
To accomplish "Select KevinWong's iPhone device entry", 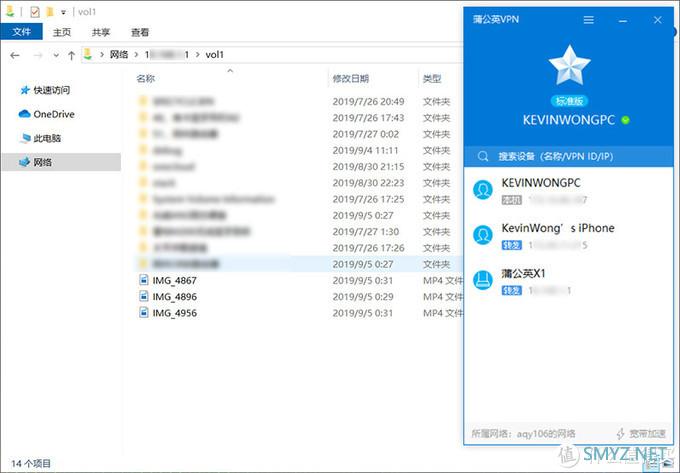I will [569, 236].
